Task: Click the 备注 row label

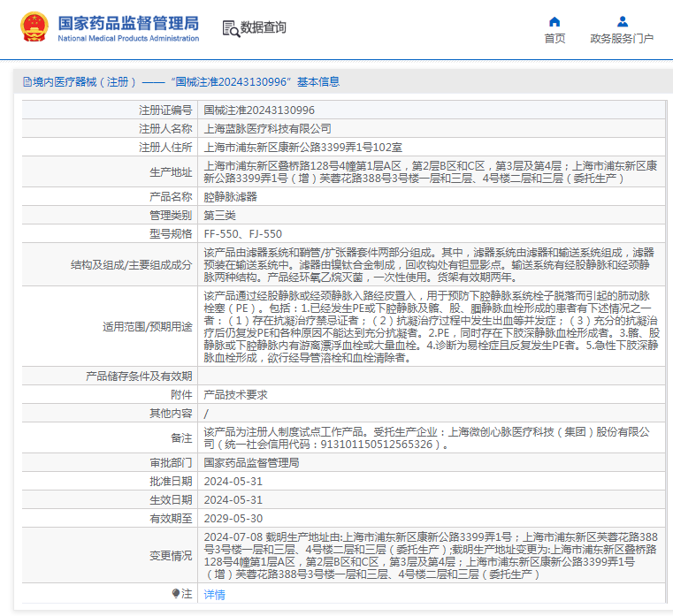Action: point(181,438)
